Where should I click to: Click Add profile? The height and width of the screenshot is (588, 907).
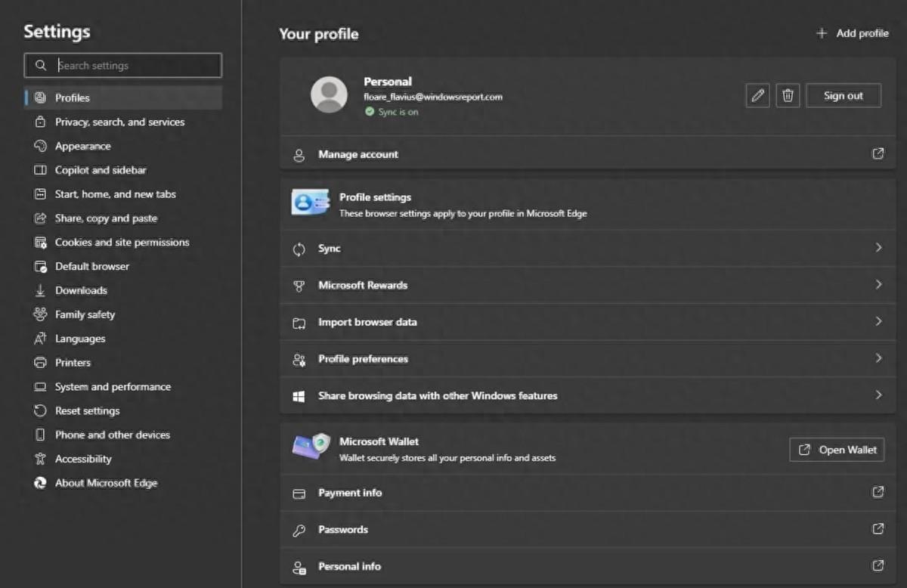tap(852, 33)
